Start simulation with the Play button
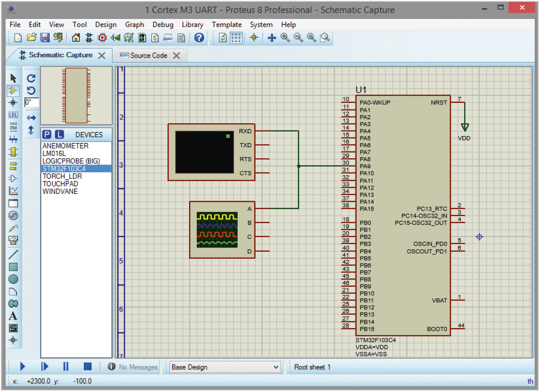The width and height of the screenshot is (540, 392). pyautogui.click(x=22, y=366)
